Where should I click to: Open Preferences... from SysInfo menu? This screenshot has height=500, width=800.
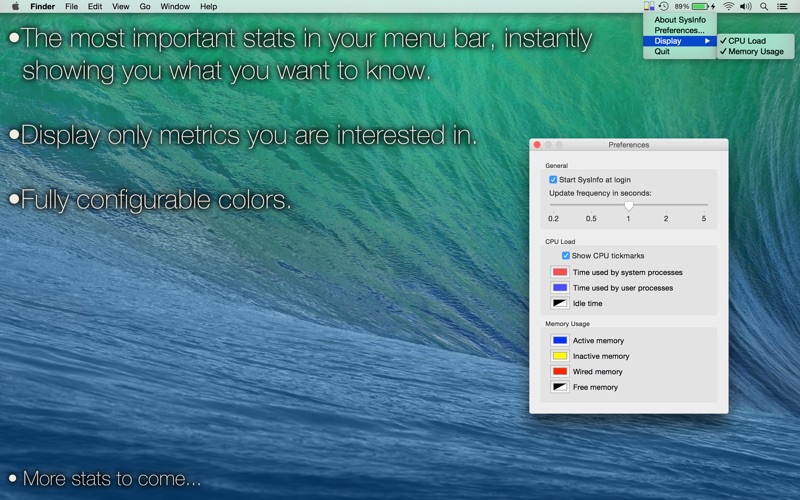(680, 30)
